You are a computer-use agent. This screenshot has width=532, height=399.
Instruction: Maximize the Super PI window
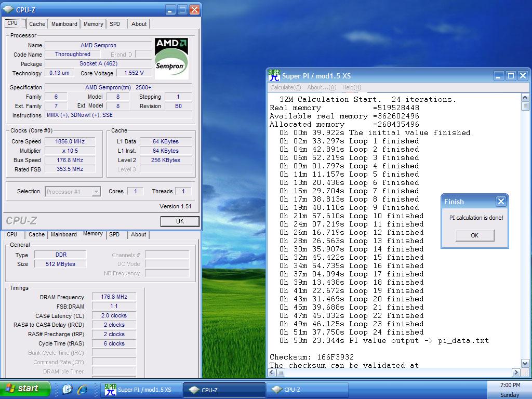tap(511, 76)
